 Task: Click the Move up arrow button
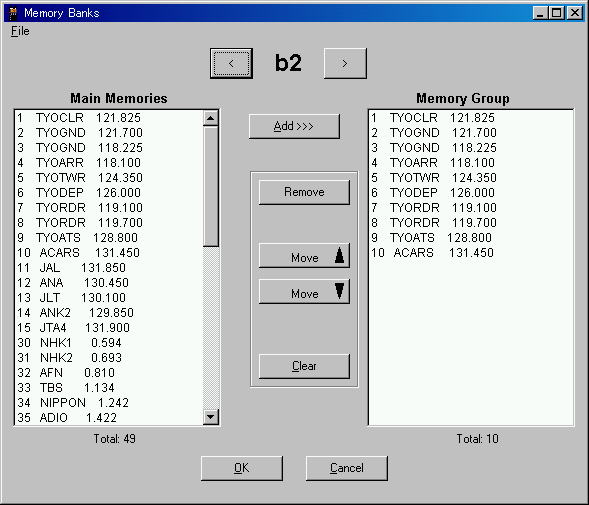pyautogui.click(x=304, y=256)
